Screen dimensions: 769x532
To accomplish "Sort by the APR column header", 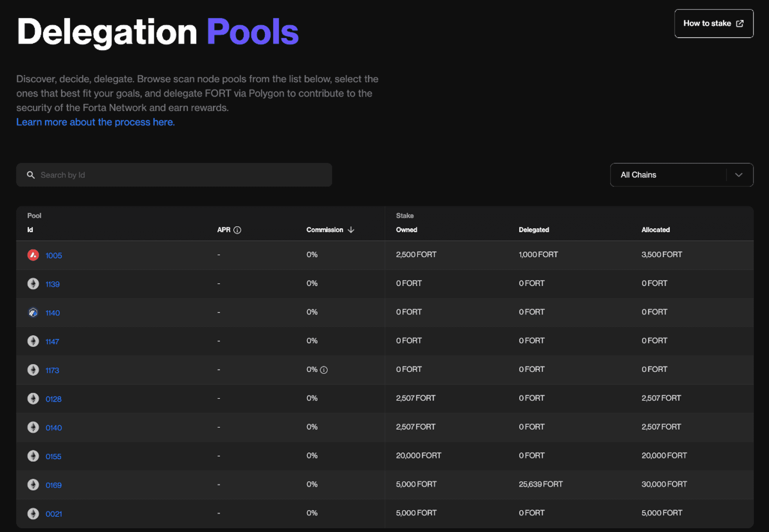I will [x=224, y=230].
